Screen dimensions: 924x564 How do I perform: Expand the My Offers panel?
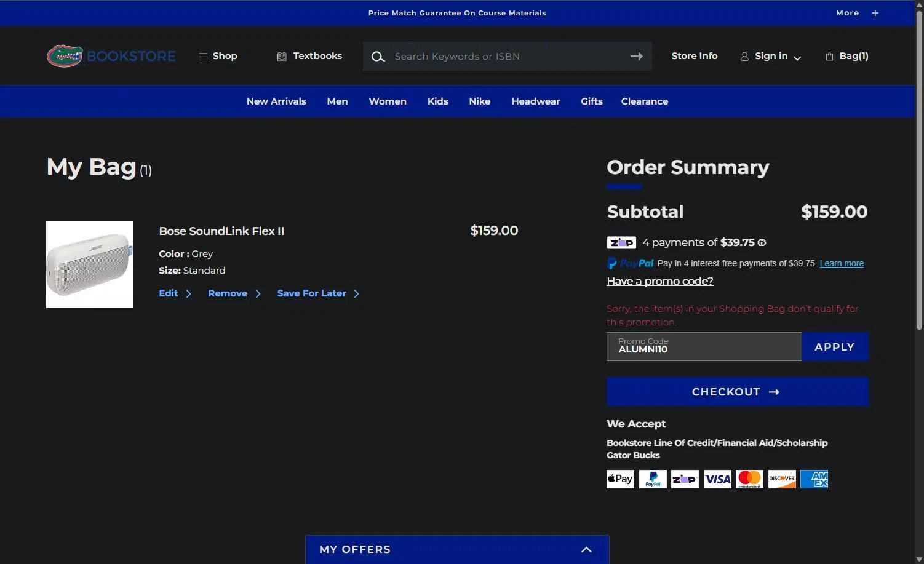(457, 549)
